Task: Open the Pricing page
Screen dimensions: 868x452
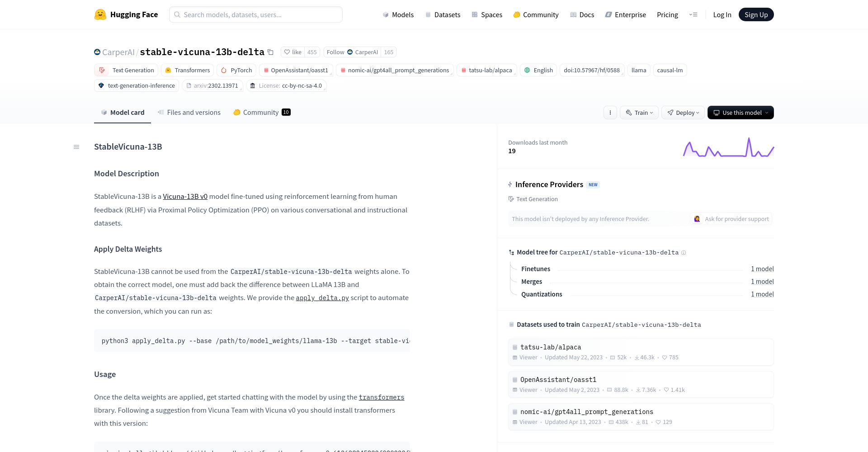Action: [x=667, y=14]
